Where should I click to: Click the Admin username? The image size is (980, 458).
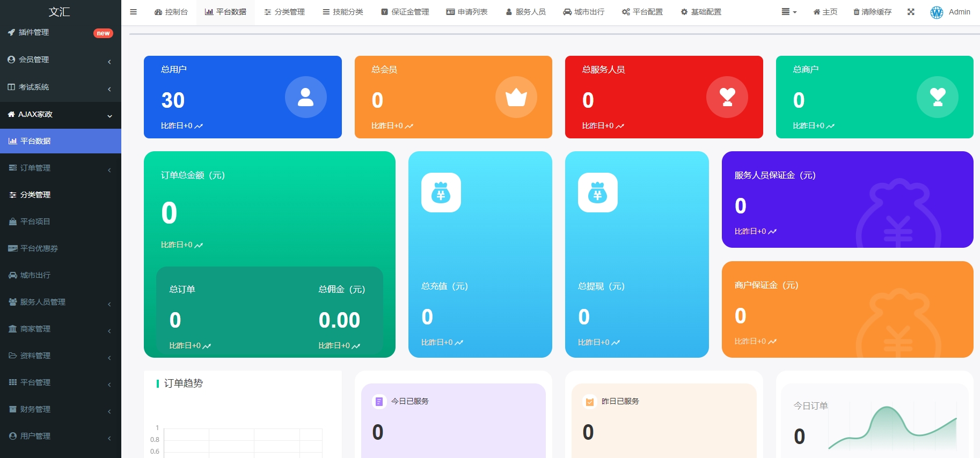click(x=960, y=12)
